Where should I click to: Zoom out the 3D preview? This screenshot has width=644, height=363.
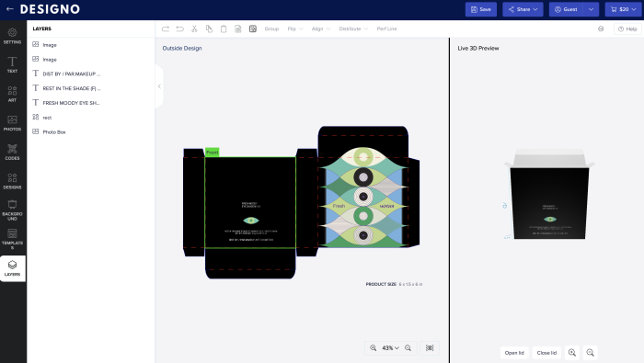click(x=591, y=352)
